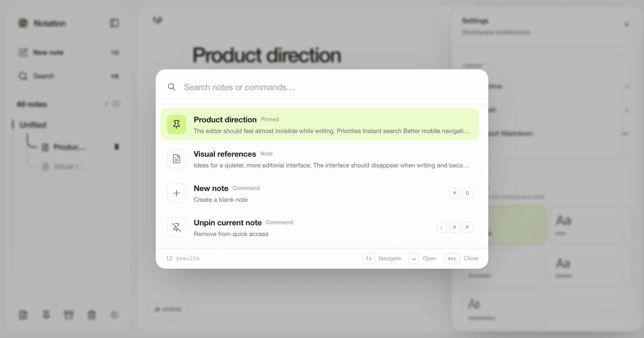The height and width of the screenshot is (338, 644).
Task: Click the plus icon for the New note command
Action: pyautogui.click(x=176, y=193)
